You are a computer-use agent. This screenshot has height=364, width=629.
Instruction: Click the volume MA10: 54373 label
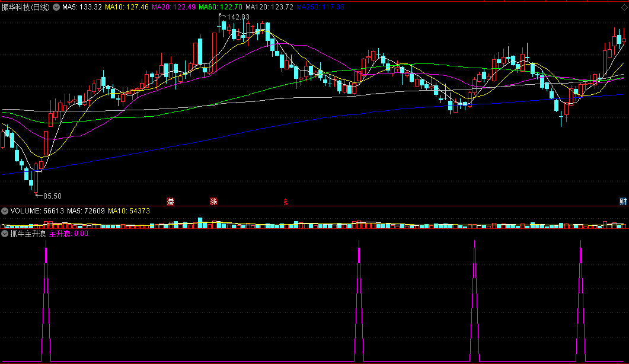[129, 211]
